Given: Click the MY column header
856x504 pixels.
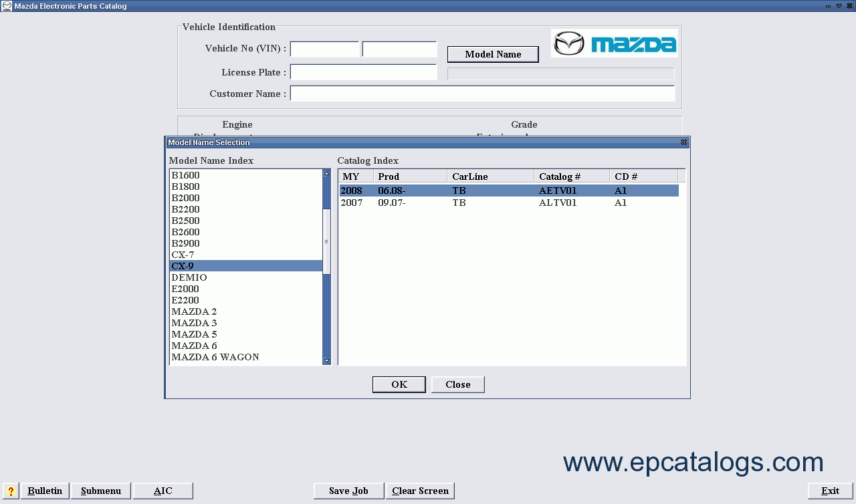Looking at the screenshot, I should tap(356, 176).
